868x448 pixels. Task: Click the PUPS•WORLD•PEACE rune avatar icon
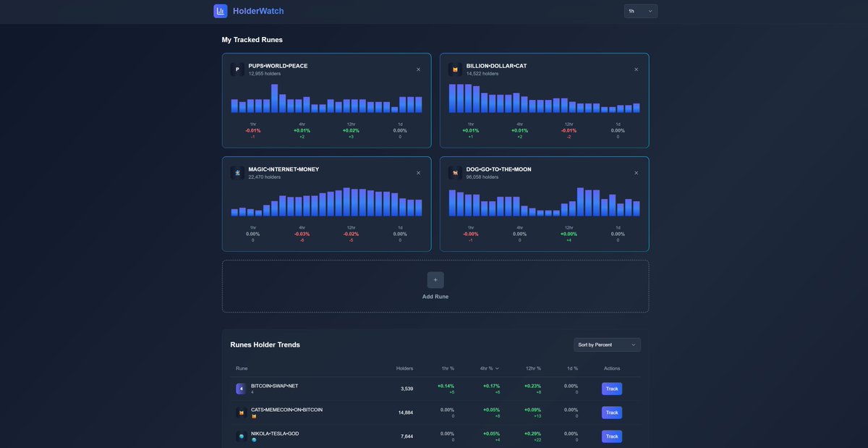click(x=237, y=69)
